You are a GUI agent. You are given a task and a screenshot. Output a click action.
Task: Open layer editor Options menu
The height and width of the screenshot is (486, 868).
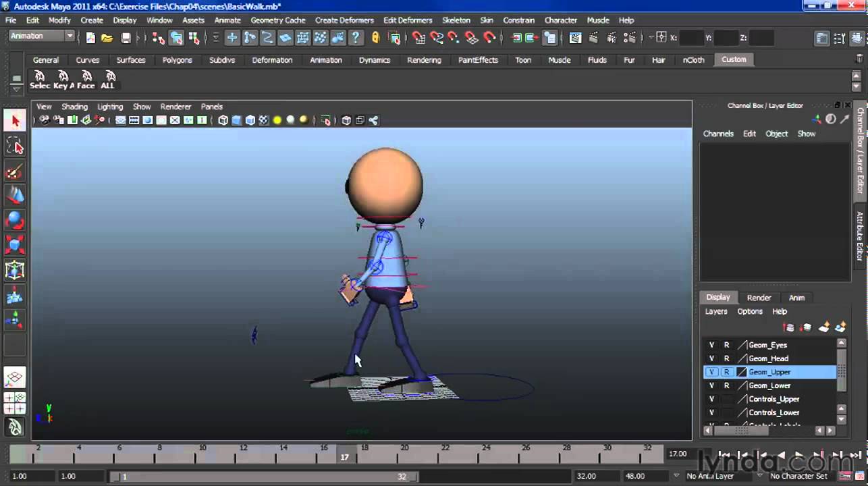749,311
